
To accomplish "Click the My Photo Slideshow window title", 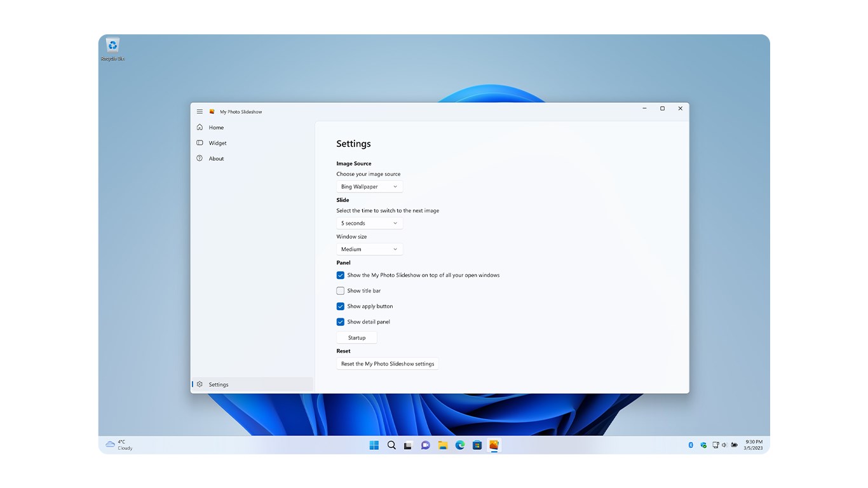I will click(x=241, y=112).
